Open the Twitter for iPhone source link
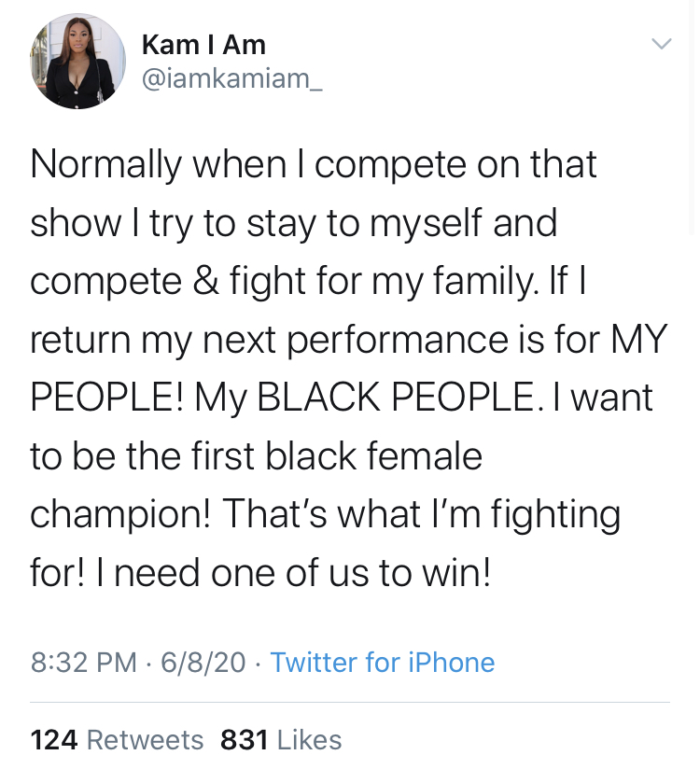The width and height of the screenshot is (700, 769). click(x=383, y=662)
